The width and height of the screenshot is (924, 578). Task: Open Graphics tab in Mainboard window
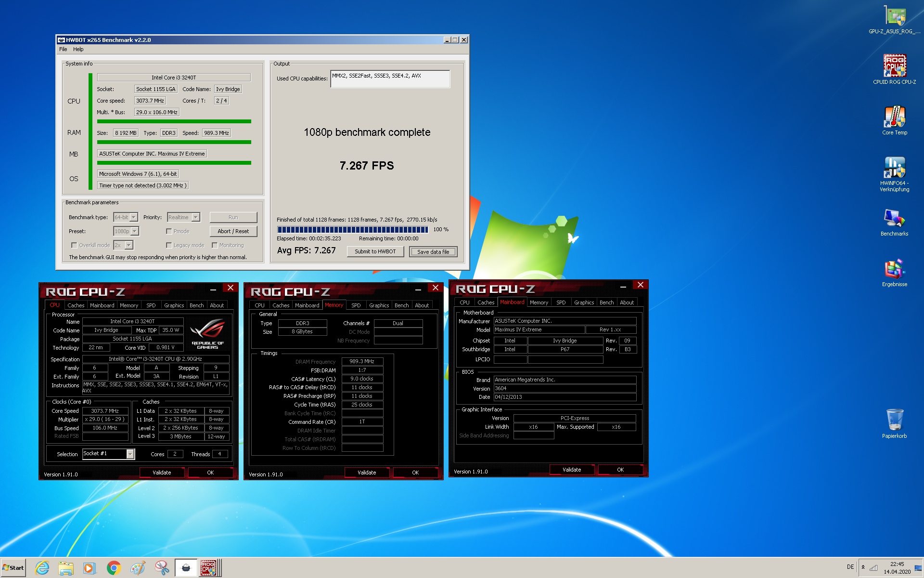pos(584,302)
